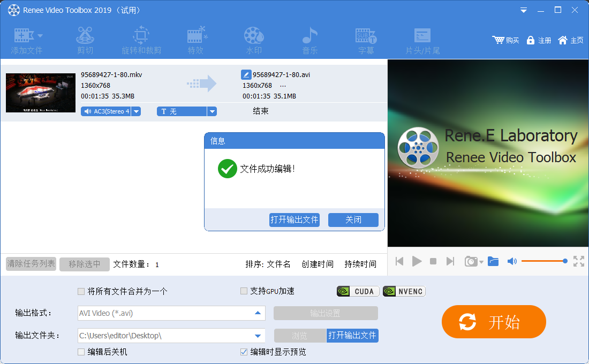589x364 pixels.
Task: Stop the preview playback
Action: (x=433, y=261)
